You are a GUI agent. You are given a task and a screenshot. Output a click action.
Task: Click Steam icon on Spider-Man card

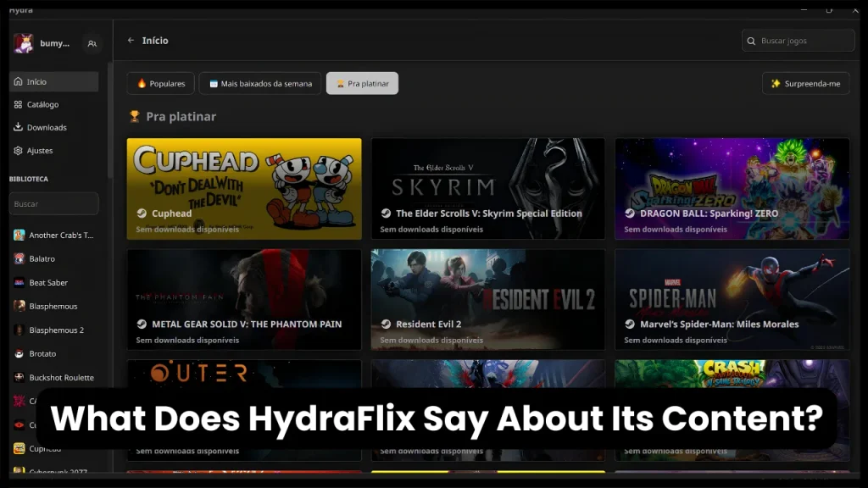tap(630, 324)
